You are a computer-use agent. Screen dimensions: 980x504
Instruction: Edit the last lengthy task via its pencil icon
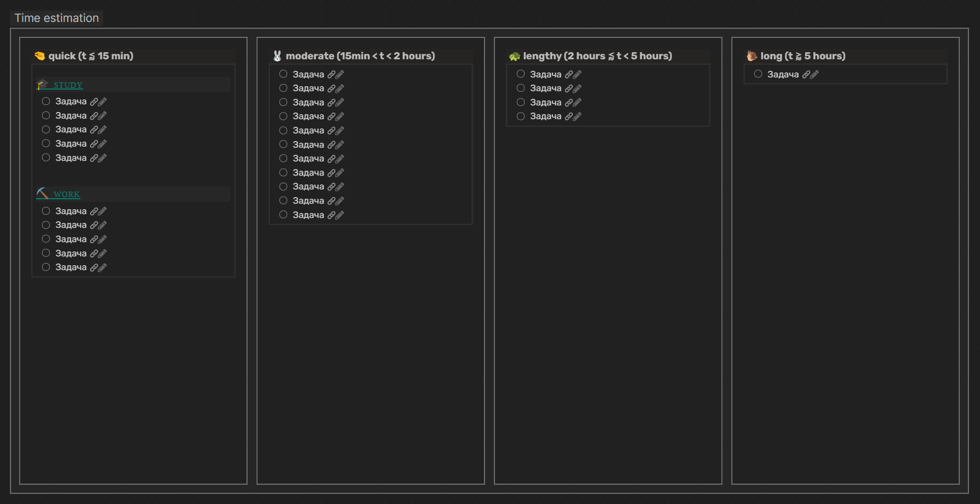[577, 116]
